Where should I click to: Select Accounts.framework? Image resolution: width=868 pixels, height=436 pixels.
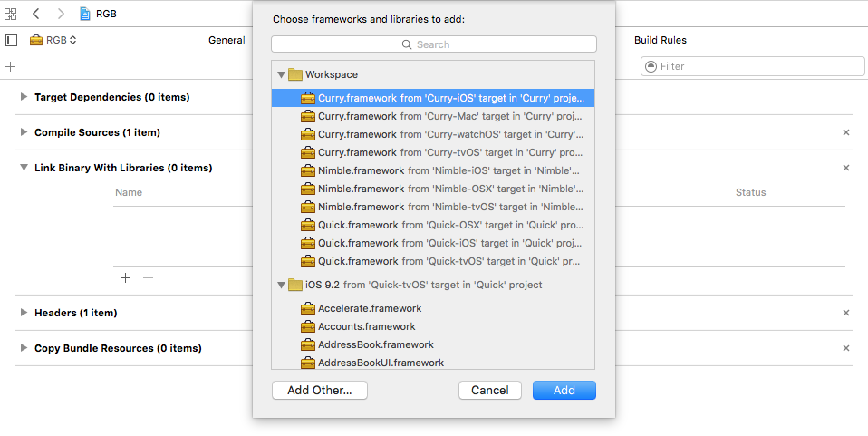point(433,326)
